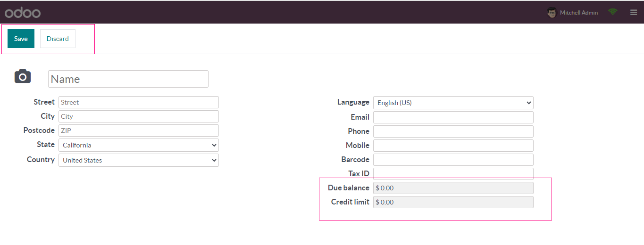The width and height of the screenshot is (644, 245).
Task: Click the Odoo logo
Action: pos(23,13)
